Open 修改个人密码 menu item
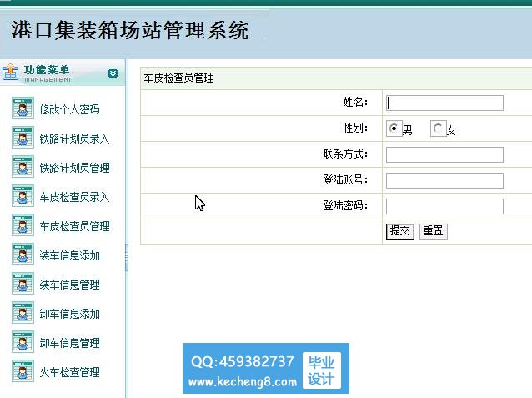 [x=69, y=109]
